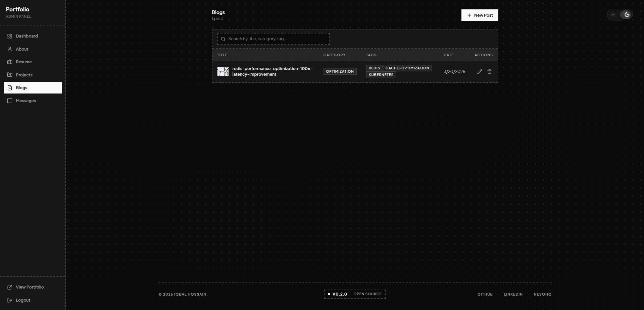The image size is (644, 310).
Task: Create a post with the New Post button
Action: (480, 15)
